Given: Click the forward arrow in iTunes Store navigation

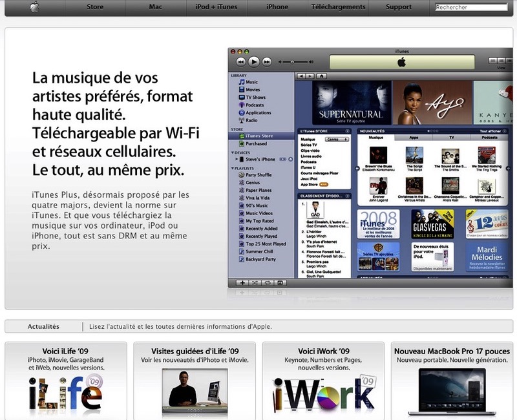Looking at the screenshot, I should (x=310, y=76).
